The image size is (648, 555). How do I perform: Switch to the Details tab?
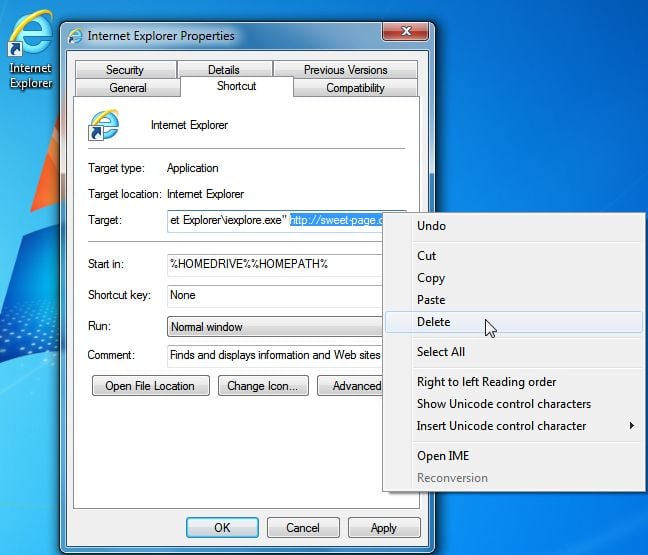[x=224, y=69]
